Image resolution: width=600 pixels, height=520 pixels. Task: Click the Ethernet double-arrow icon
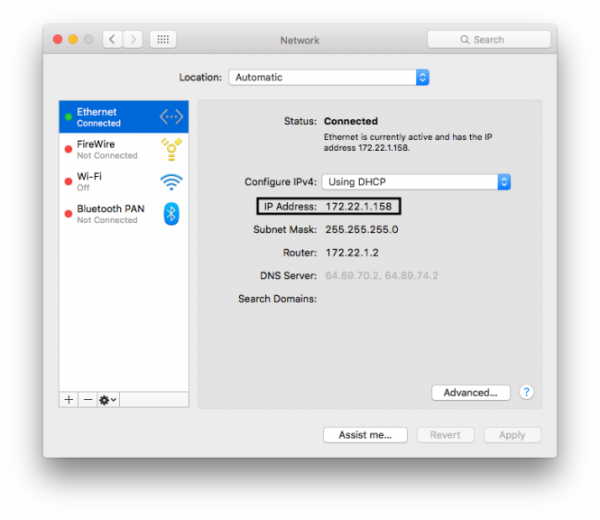click(x=171, y=117)
